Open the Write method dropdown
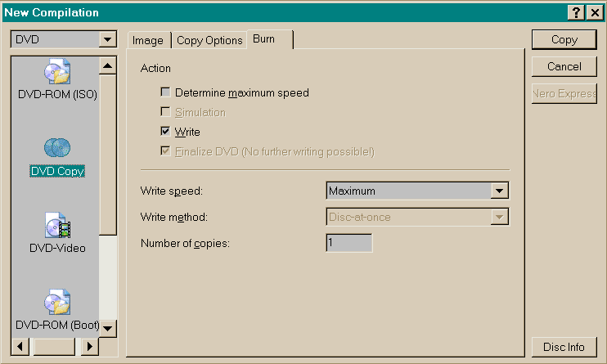 click(x=499, y=217)
